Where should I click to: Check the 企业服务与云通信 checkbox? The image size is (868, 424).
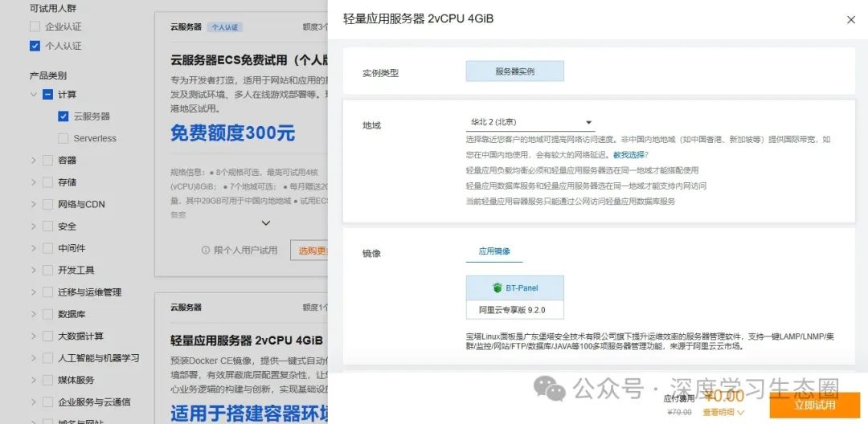[47, 402]
